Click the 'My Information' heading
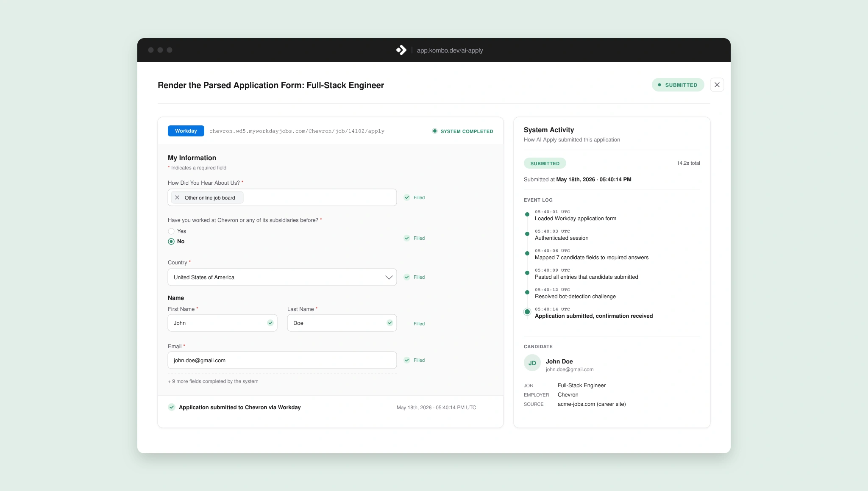 pyautogui.click(x=192, y=158)
